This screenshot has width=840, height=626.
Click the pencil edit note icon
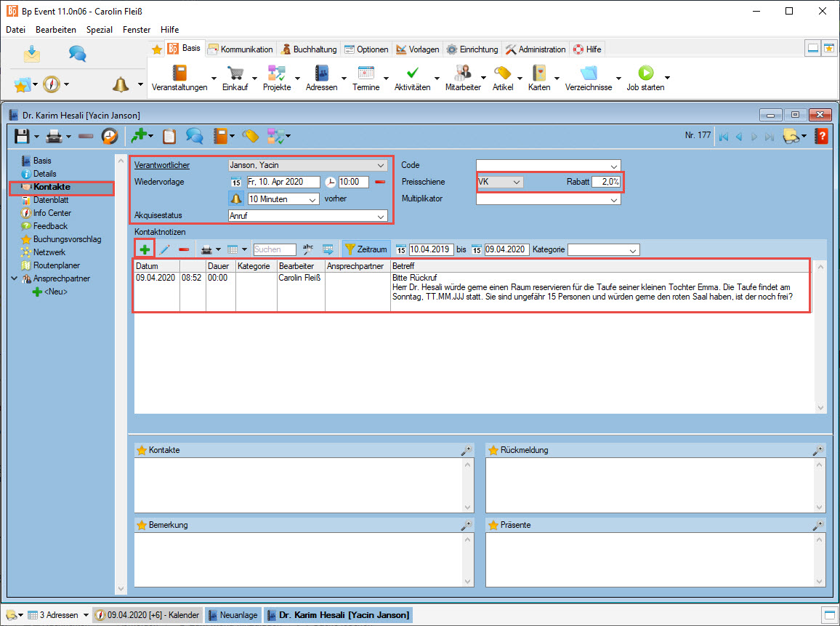coord(164,249)
